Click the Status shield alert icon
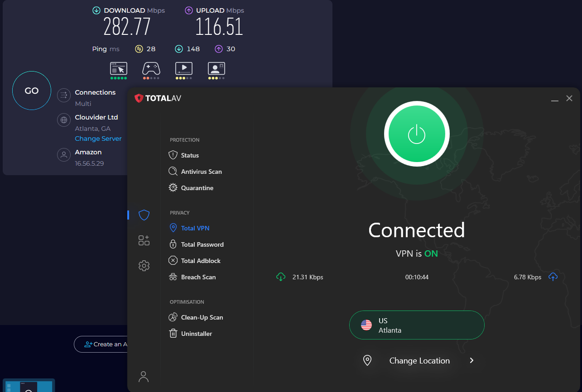The width and height of the screenshot is (582, 392). pos(173,155)
